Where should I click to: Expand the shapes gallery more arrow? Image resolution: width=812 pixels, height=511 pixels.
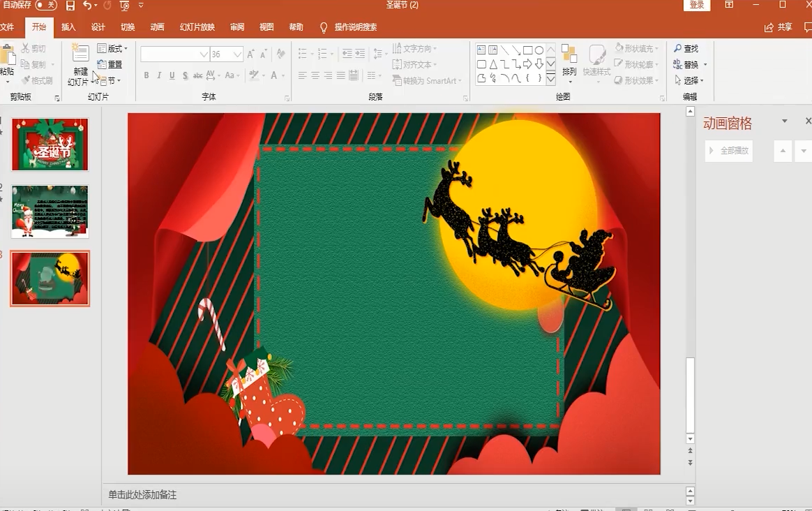[551, 79]
